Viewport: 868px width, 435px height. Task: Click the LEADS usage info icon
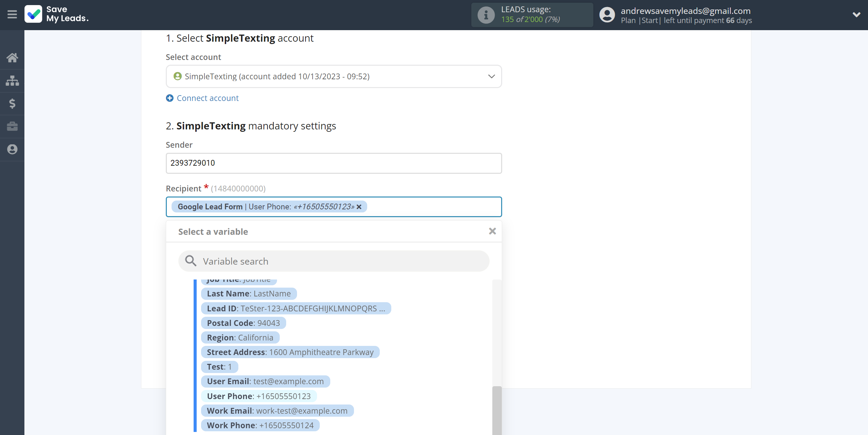[486, 15]
